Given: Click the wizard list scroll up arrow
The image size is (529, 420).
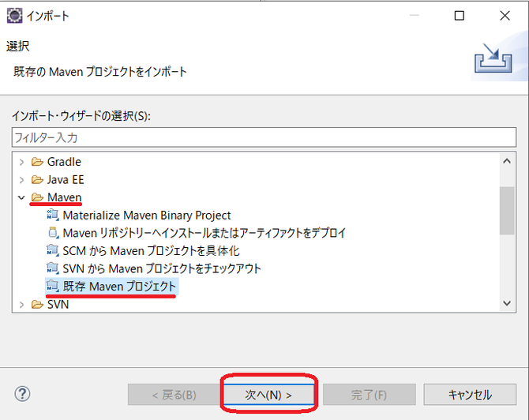Looking at the screenshot, I should (x=507, y=161).
